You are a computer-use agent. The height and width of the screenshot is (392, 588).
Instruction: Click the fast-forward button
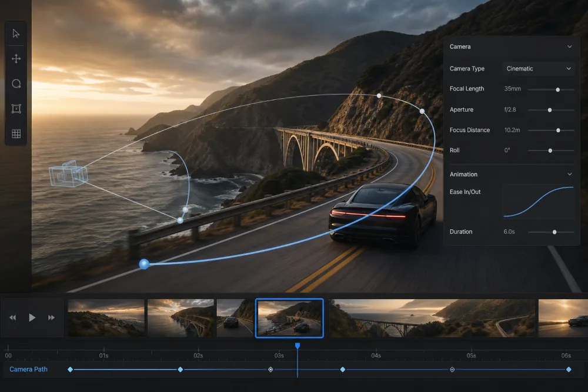[x=51, y=318]
